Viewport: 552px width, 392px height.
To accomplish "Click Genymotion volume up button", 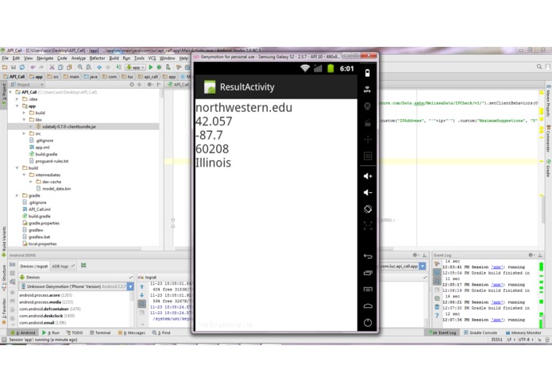I will tap(368, 176).
